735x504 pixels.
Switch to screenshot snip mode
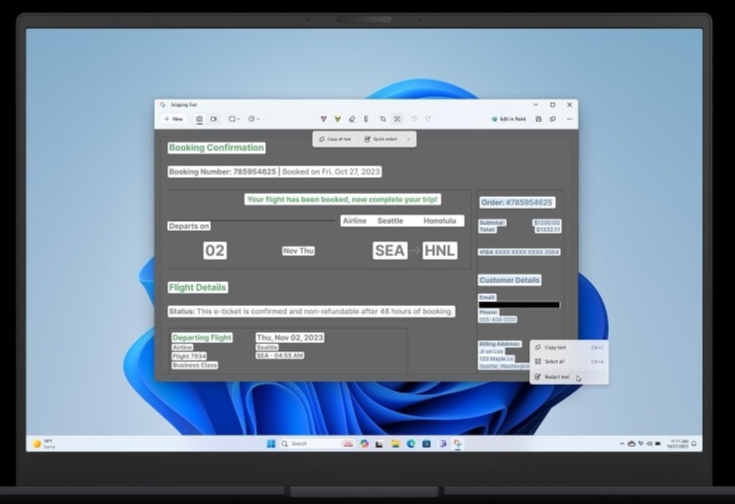[x=199, y=119]
